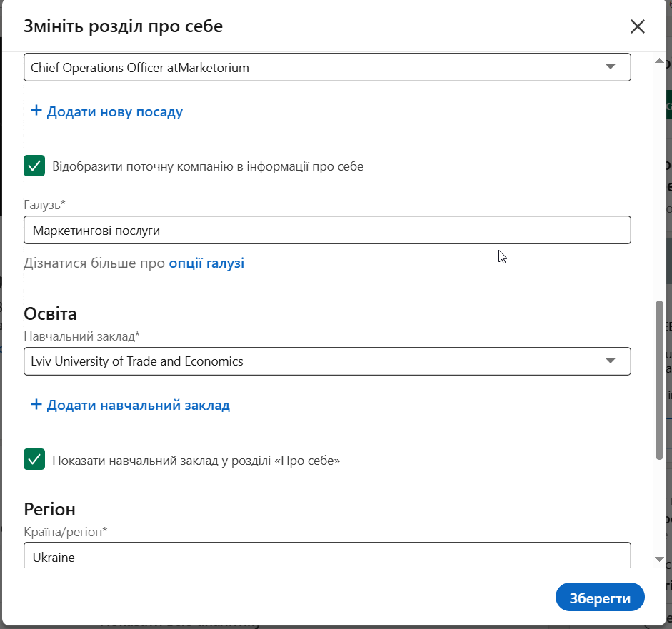Viewport: 672px width, 629px height.
Task: Uncheck Показати навчальний заклад checkbox
Action: 34,460
